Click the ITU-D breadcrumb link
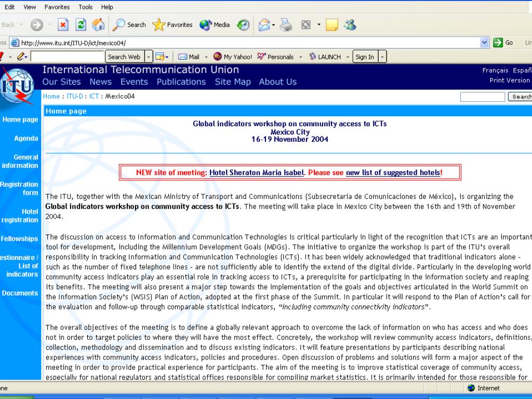Screen dimensions: 532x399 coord(75,96)
